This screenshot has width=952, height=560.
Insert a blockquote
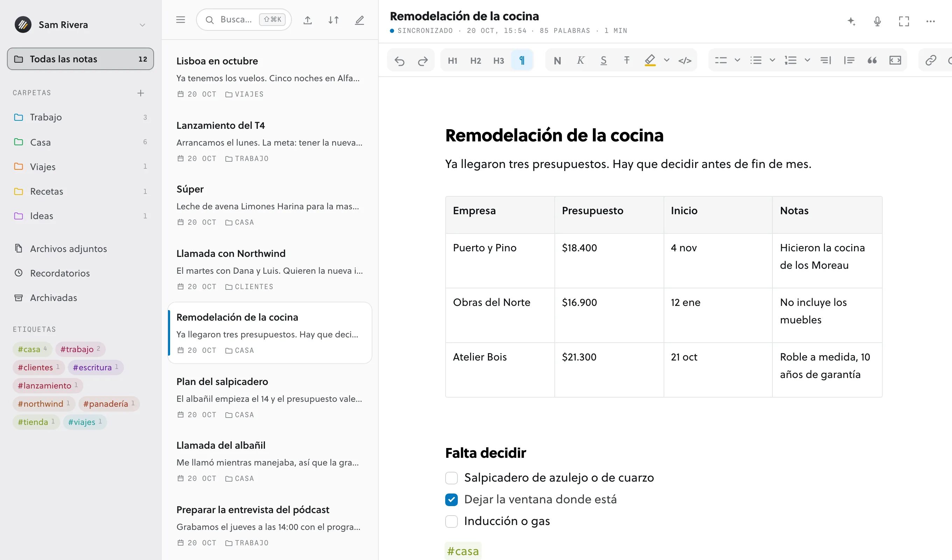point(872,61)
